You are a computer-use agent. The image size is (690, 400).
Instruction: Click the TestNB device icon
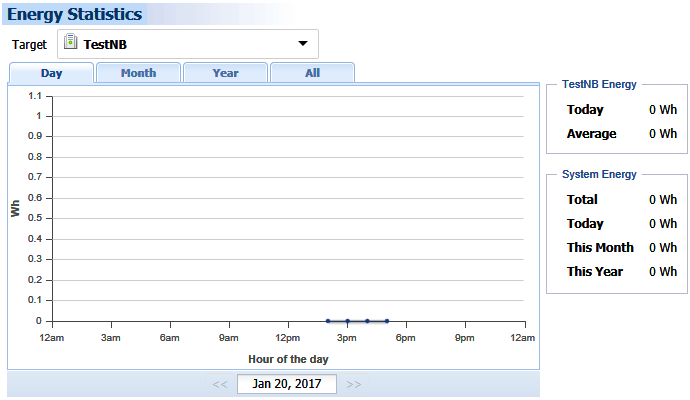70,42
